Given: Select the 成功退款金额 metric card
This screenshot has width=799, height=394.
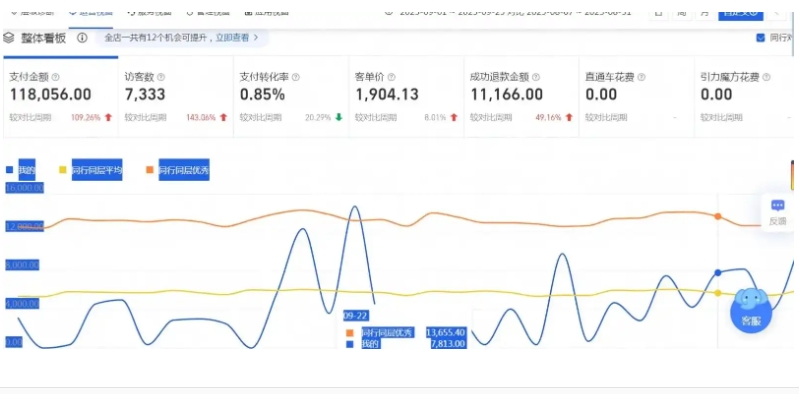Looking at the screenshot, I should [521, 97].
